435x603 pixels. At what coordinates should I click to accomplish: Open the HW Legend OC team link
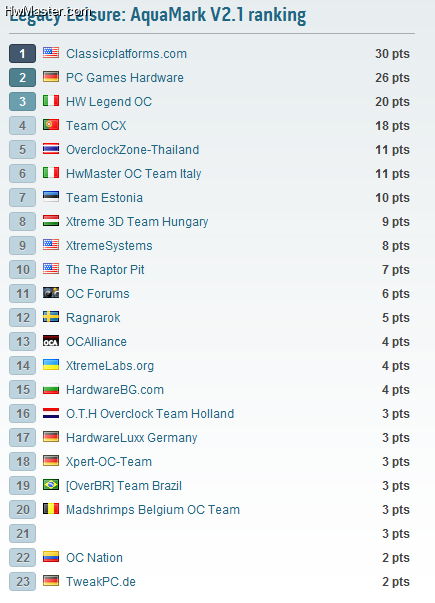(x=109, y=102)
